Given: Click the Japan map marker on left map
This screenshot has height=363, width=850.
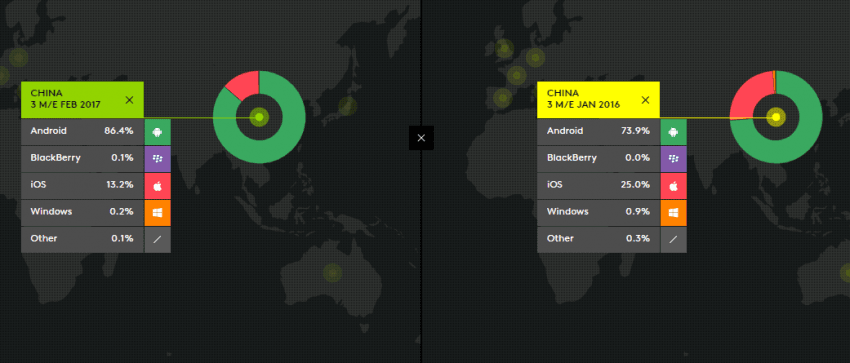Looking at the screenshot, I should tap(347, 106).
